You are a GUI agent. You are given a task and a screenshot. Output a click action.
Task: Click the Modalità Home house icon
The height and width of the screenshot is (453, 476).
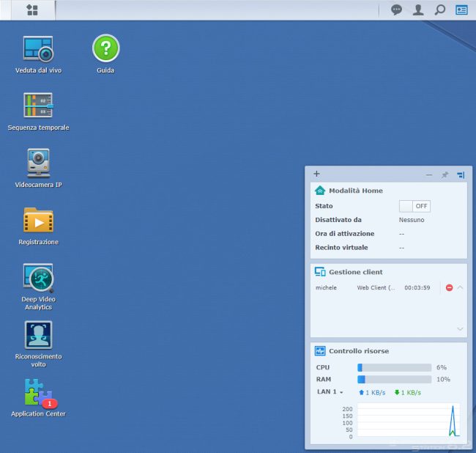[320, 191]
